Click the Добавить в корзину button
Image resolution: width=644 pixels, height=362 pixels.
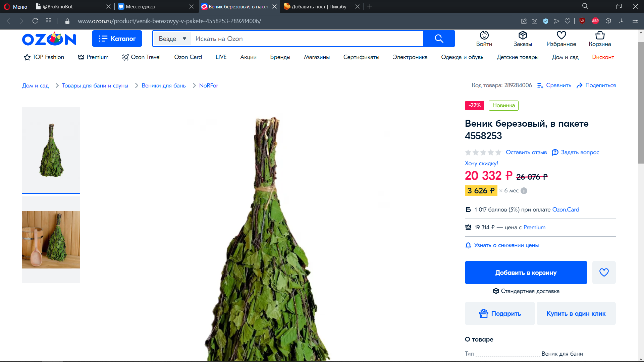pos(526,273)
